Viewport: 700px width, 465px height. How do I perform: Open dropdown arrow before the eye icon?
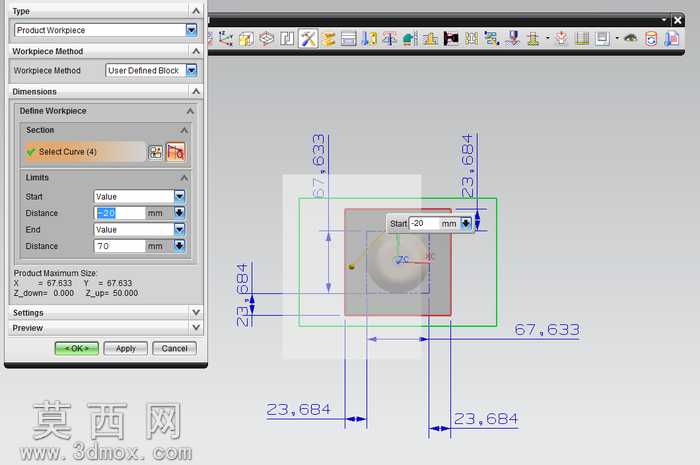[x=617, y=38]
